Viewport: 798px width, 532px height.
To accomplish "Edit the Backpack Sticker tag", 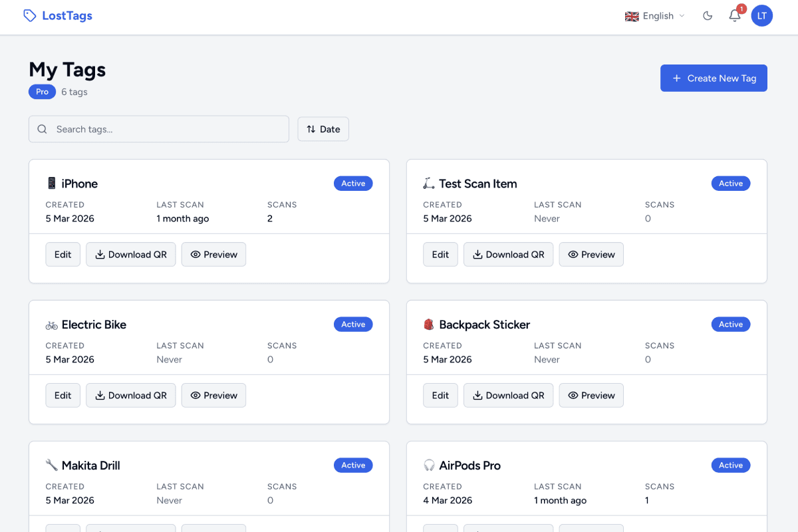I will click(x=441, y=395).
